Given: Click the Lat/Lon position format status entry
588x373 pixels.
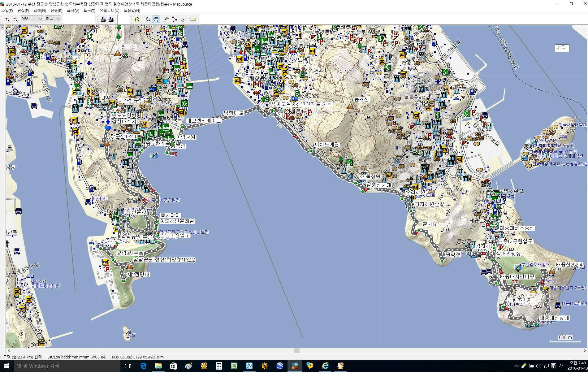Looking at the screenshot, I should click(77, 357).
